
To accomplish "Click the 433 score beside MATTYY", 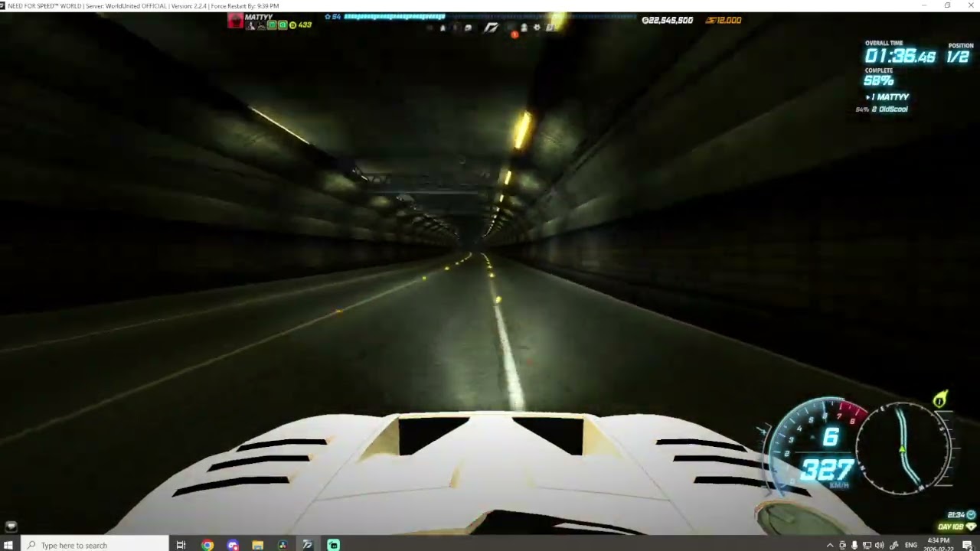I will pos(305,25).
